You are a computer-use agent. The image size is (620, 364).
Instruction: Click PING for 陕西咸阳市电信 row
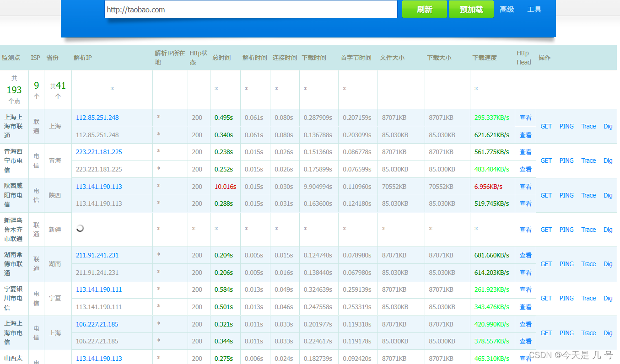pos(566,195)
